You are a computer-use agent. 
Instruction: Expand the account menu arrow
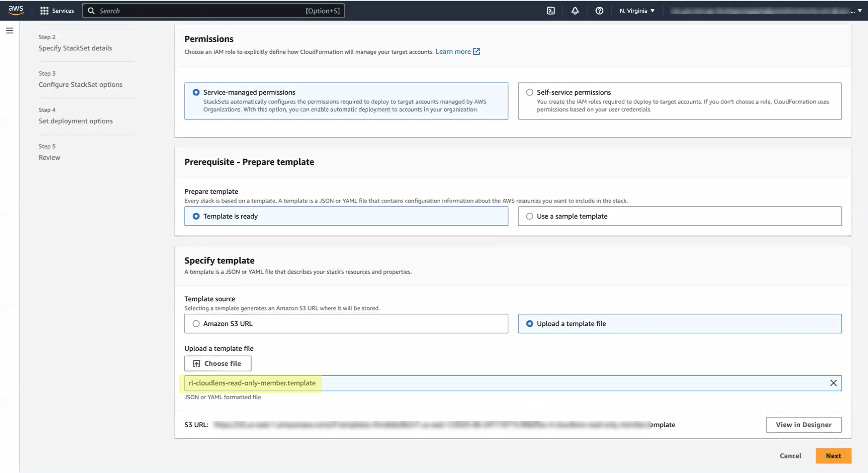click(x=859, y=11)
